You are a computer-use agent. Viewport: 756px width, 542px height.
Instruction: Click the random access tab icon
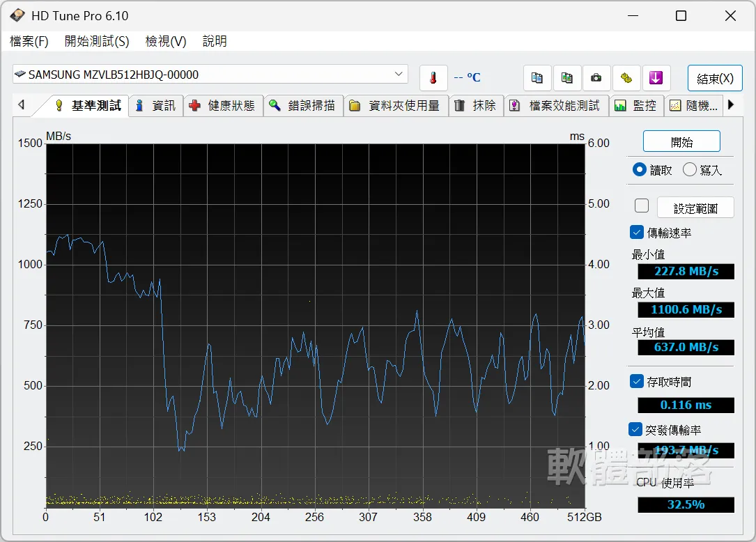click(x=675, y=106)
